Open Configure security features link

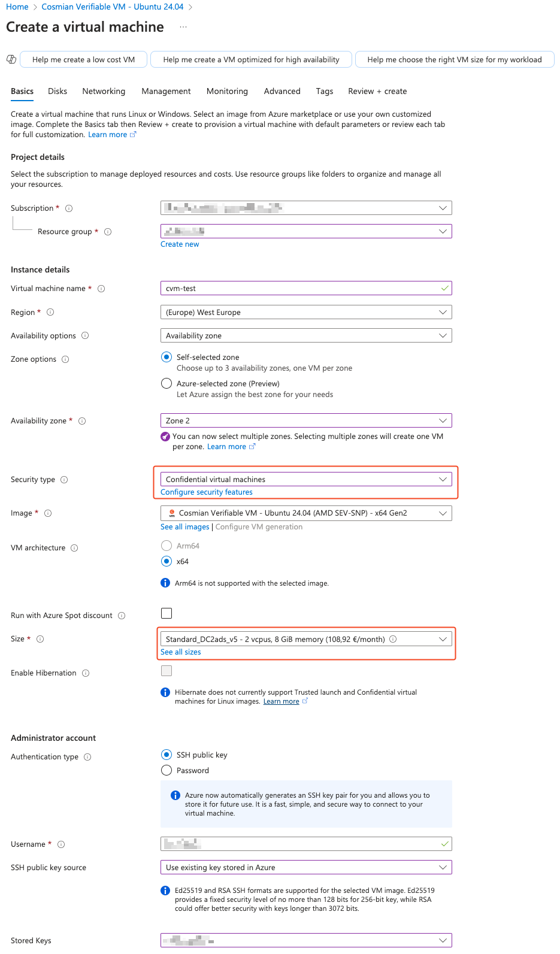click(207, 492)
